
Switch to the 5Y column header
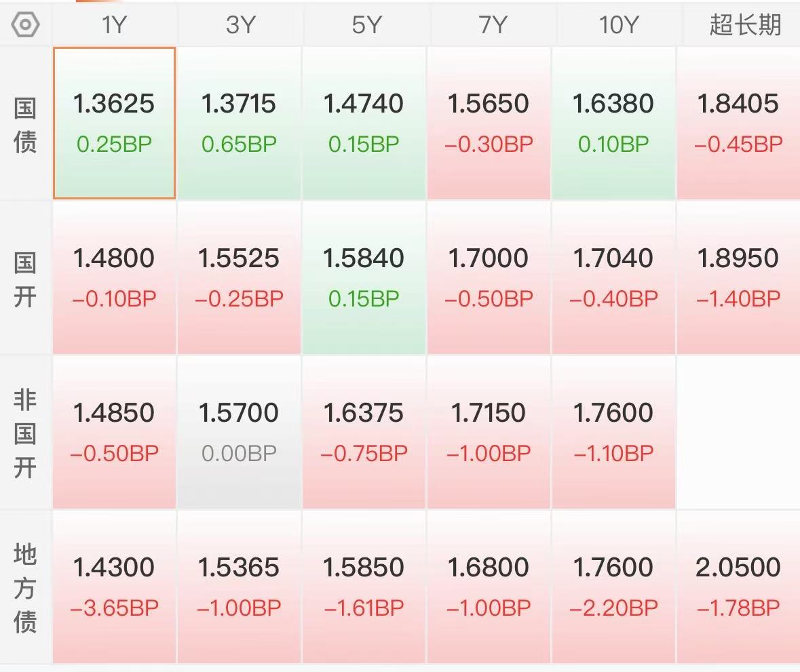pyautogui.click(x=364, y=25)
